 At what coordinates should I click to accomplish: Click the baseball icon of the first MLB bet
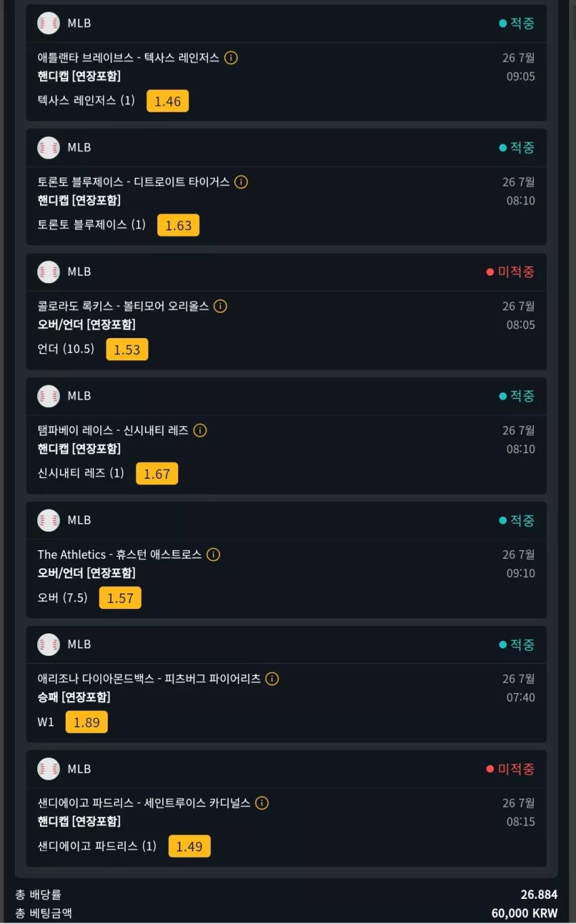[x=49, y=23]
